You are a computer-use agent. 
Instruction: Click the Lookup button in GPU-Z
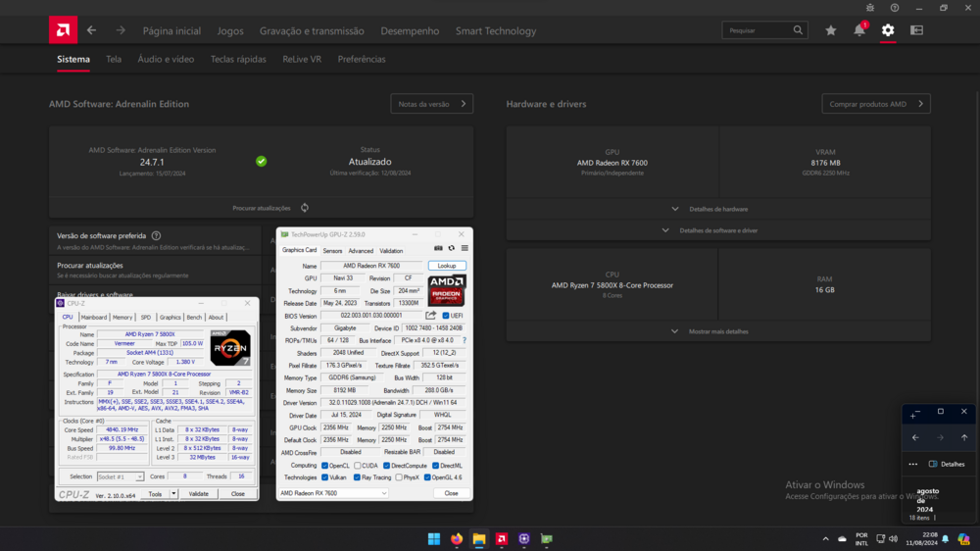pyautogui.click(x=447, y=266)
